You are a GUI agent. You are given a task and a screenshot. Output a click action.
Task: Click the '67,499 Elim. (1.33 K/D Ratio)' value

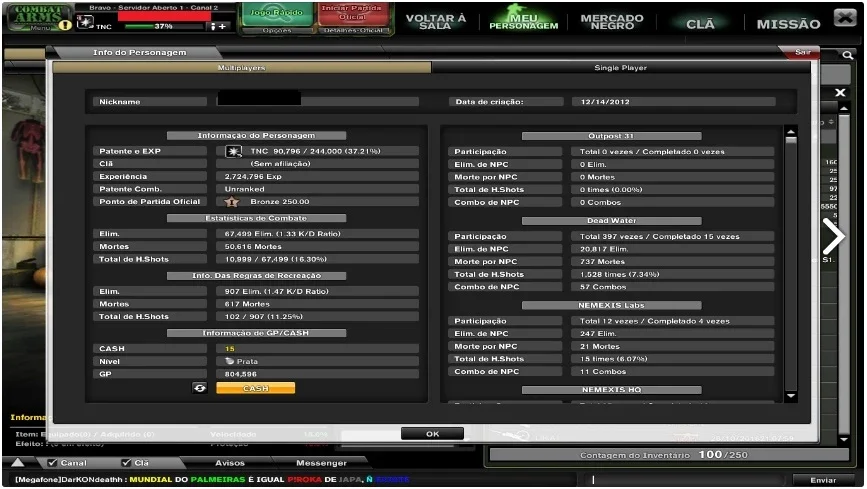283,234
